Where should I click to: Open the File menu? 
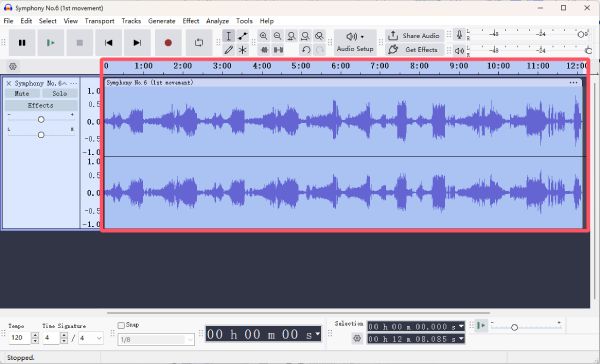click(x=8, y=21)
